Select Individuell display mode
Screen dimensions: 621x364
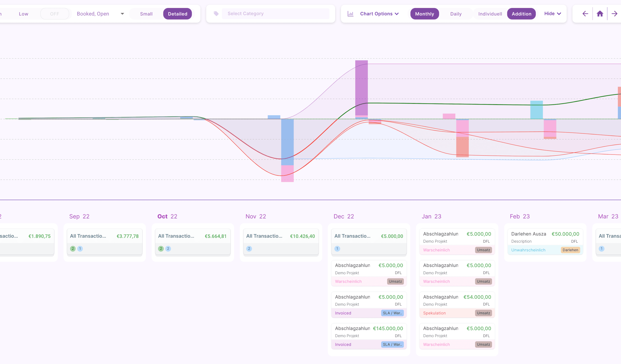point(490,14)
